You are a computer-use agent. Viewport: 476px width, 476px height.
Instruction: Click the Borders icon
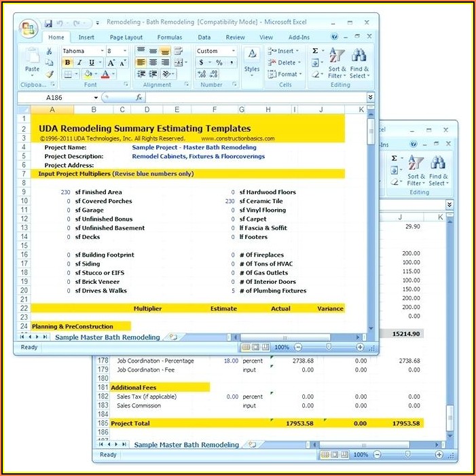68,75
